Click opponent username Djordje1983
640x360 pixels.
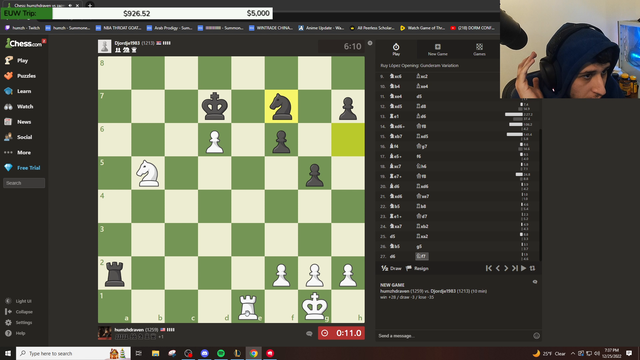[x=127, y=43]
